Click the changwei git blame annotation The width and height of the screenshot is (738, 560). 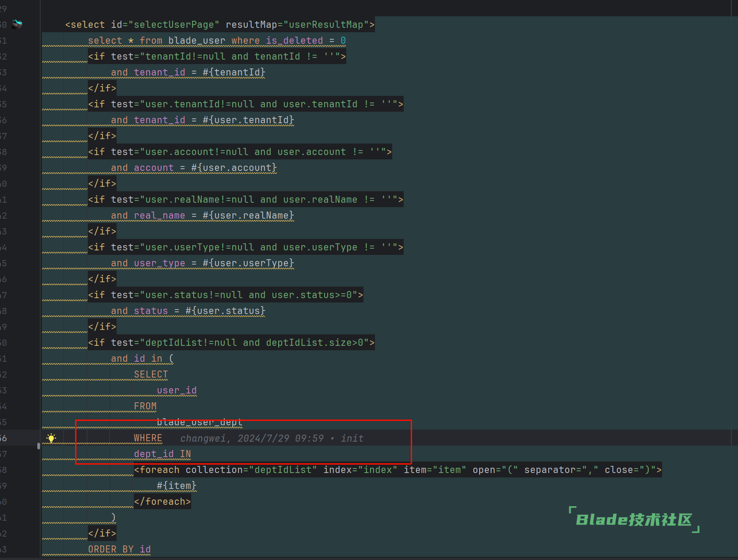pos(272,438)
